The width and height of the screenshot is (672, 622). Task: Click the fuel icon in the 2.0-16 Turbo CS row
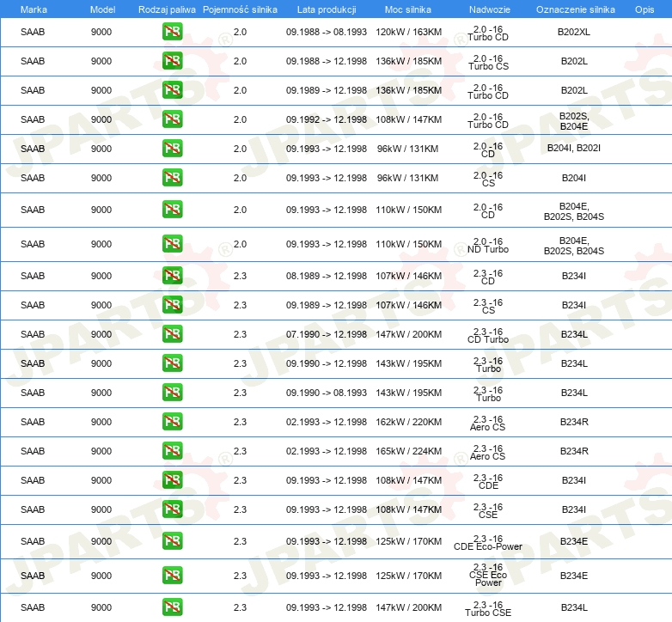click(x=172, y=61)
